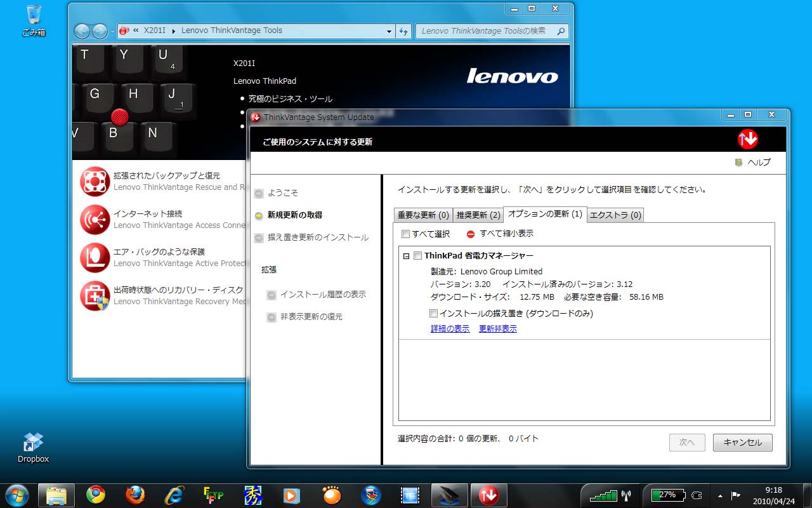Click the 次へ button

(687, 443)
